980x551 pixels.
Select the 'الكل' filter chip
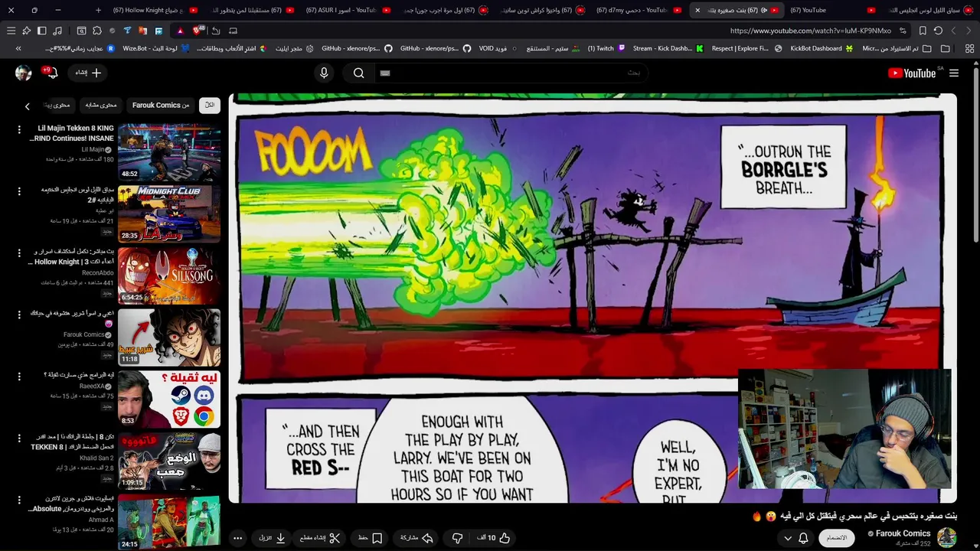[209, 106]
